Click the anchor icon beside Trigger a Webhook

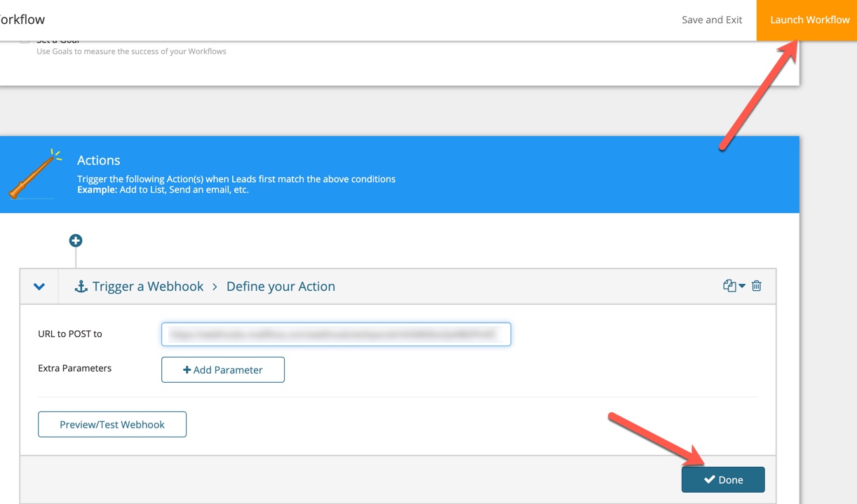81,286
